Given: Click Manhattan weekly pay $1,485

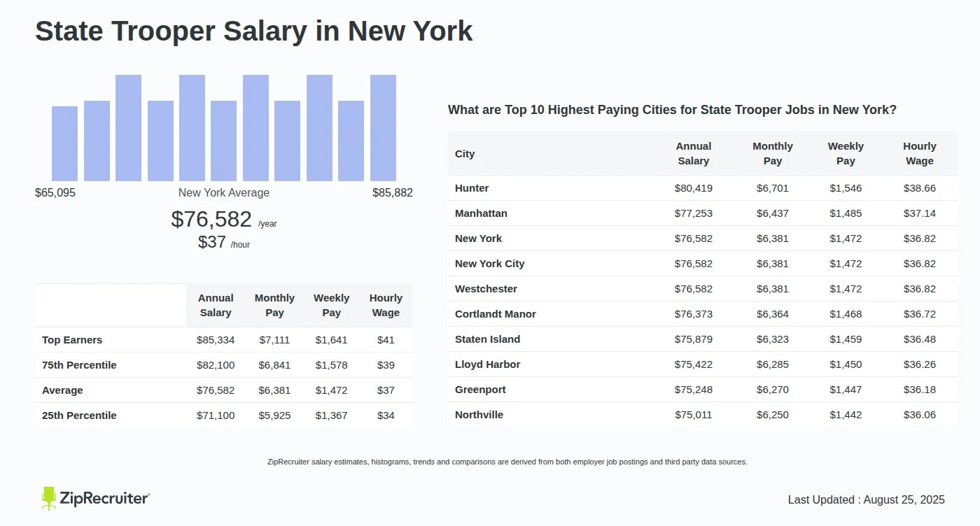Looking at the screenshot, I should pos(846,213).
